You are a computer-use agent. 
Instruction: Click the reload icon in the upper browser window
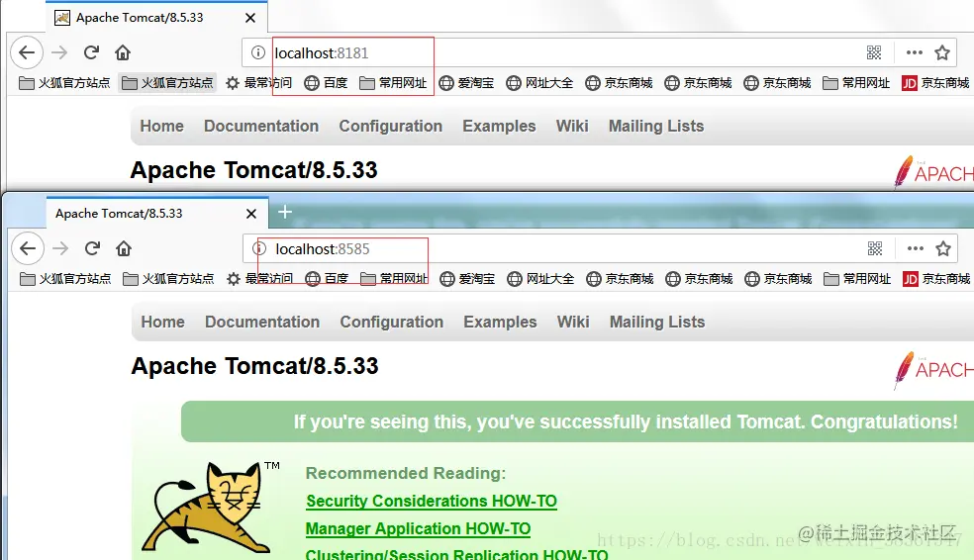coord(91,52)
